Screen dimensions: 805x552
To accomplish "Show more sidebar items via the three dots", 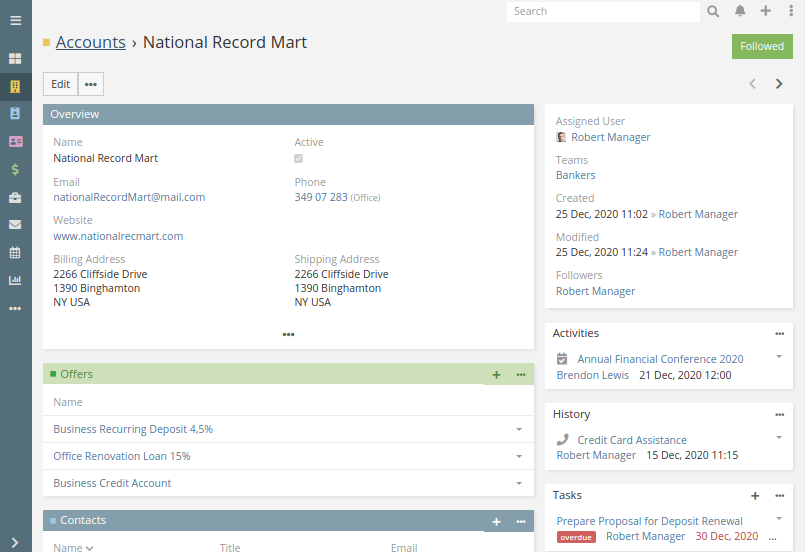I will [15, 309].
